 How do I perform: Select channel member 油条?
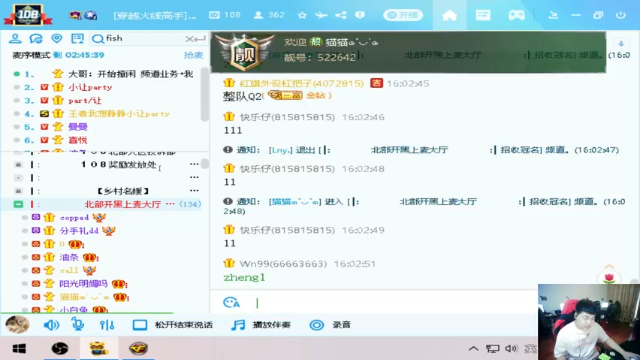pyautogui.click(x=69, y=257)
